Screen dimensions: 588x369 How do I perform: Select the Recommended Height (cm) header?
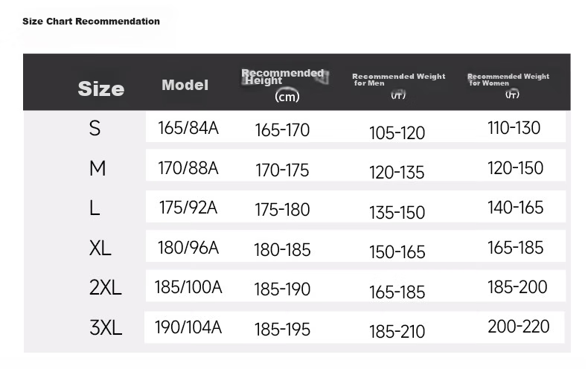click(x=285, y=86)
